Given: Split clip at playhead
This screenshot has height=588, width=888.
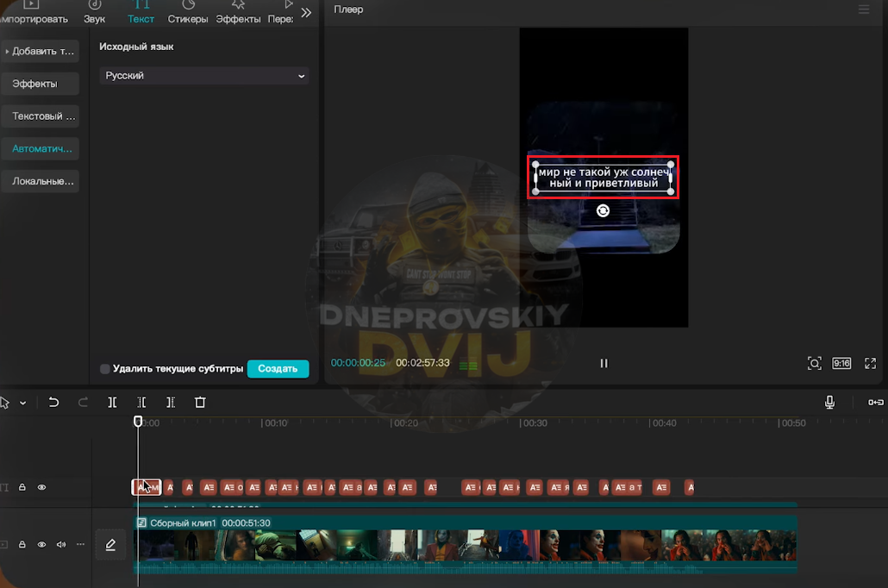Looking at the screenshot, I should pyautogui.click(x=112, y=402).
